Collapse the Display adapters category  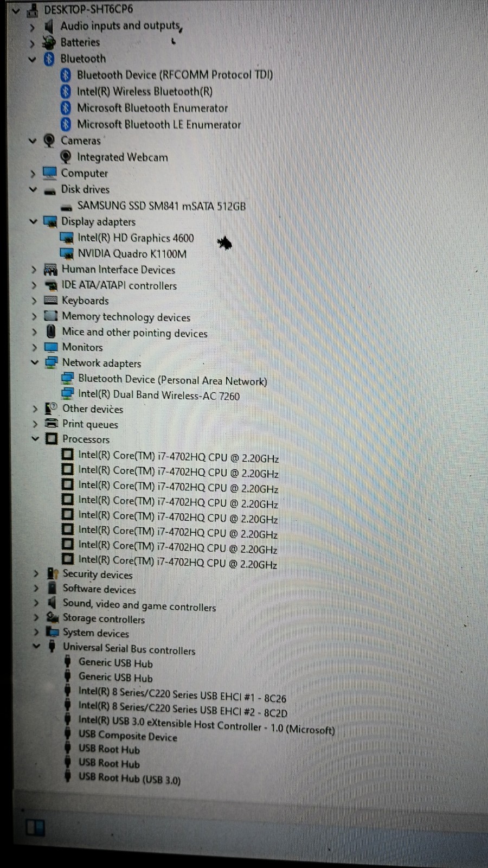pos(33,222)
